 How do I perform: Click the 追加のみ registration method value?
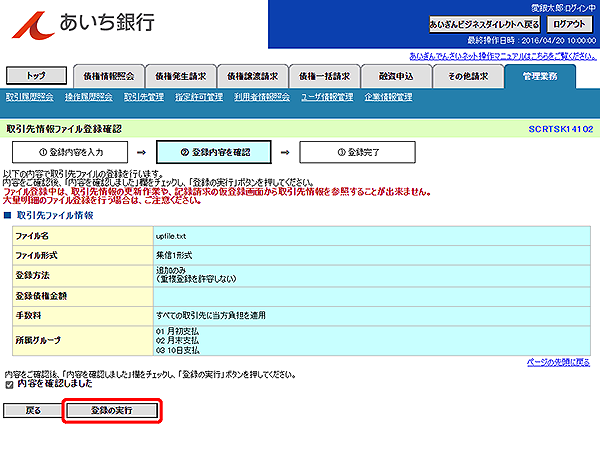point(171,271)
